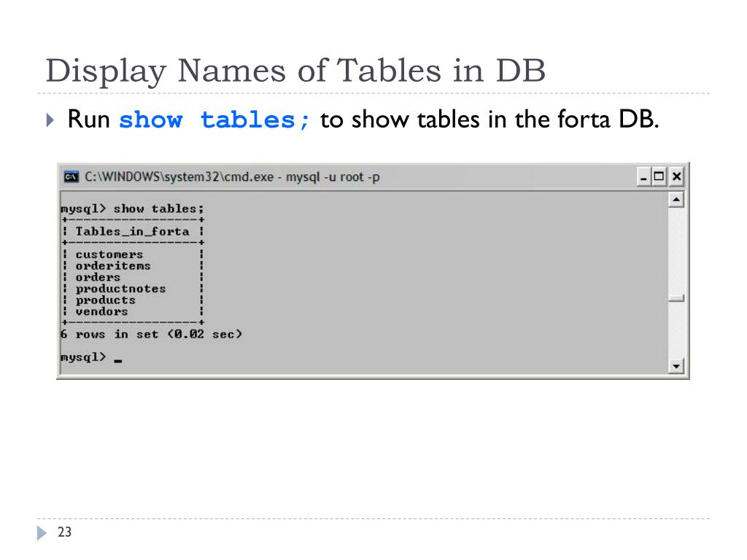The image size is (747, 560).
Task: Click the bullet arrow before 'Run'
Action: point(50,120)
